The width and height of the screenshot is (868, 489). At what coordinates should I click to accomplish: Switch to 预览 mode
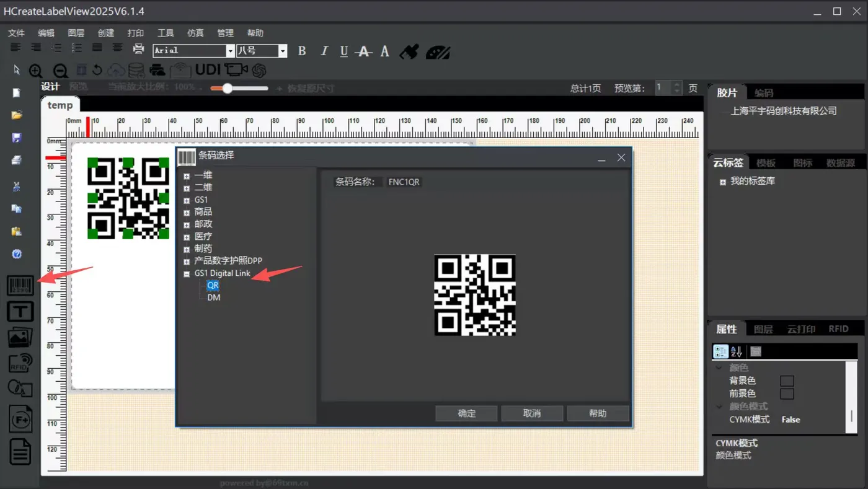tap(78, 87)
